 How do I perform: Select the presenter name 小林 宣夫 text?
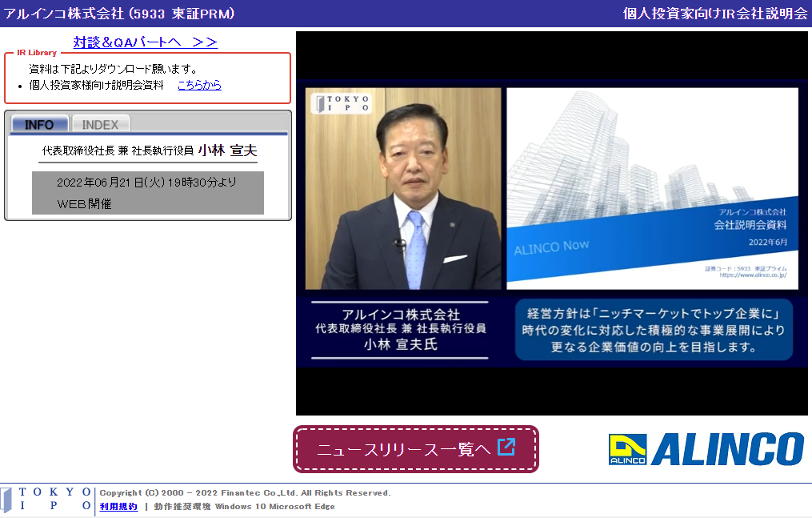(227, 151)
